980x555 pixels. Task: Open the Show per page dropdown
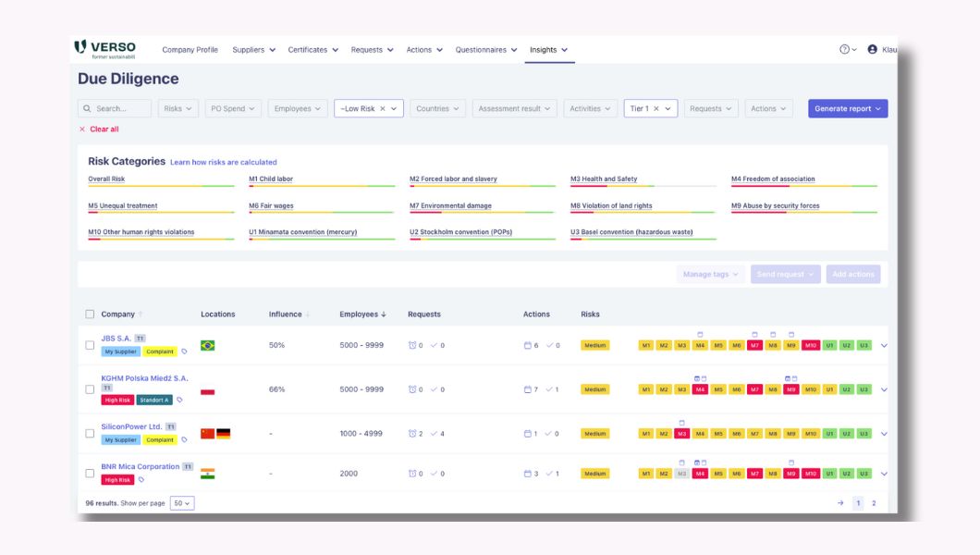[180, 502]
